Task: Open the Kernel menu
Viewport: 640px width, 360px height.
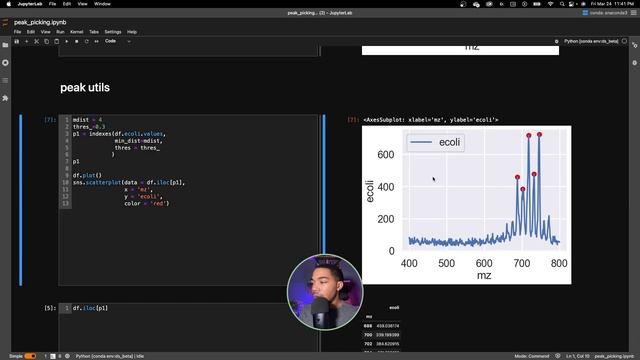Action: [x=77, y=32]
